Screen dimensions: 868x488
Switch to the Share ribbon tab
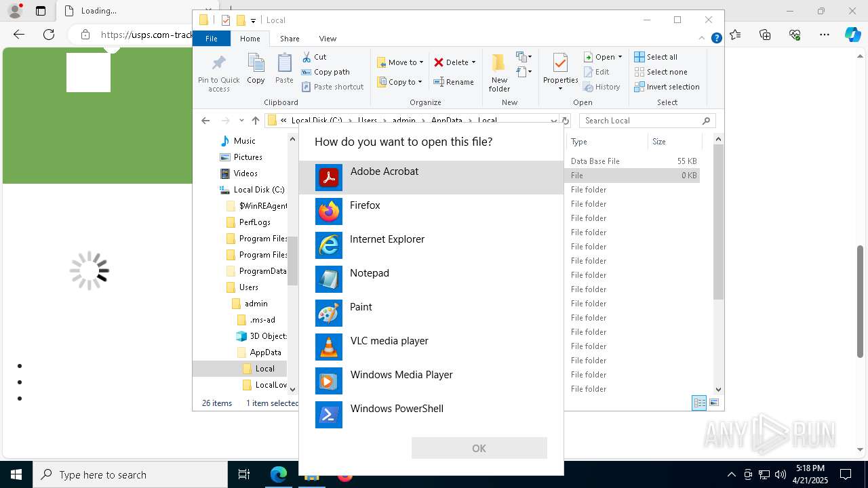(x=290, y=39)
